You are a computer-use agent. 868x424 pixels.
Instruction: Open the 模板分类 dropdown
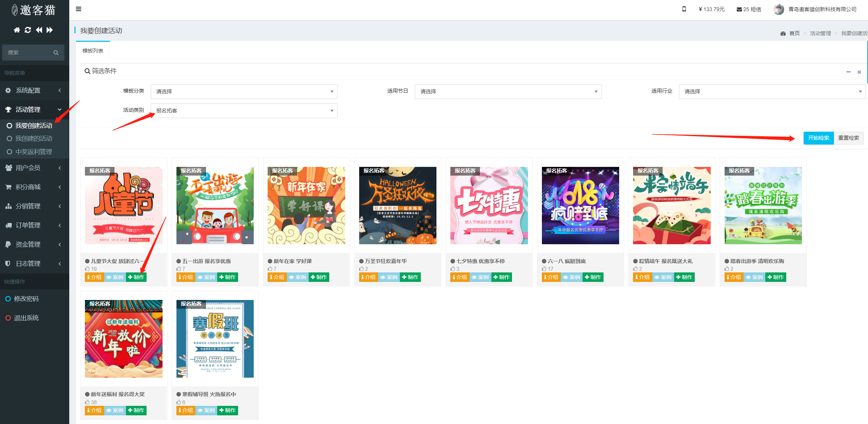coord(244,91)
